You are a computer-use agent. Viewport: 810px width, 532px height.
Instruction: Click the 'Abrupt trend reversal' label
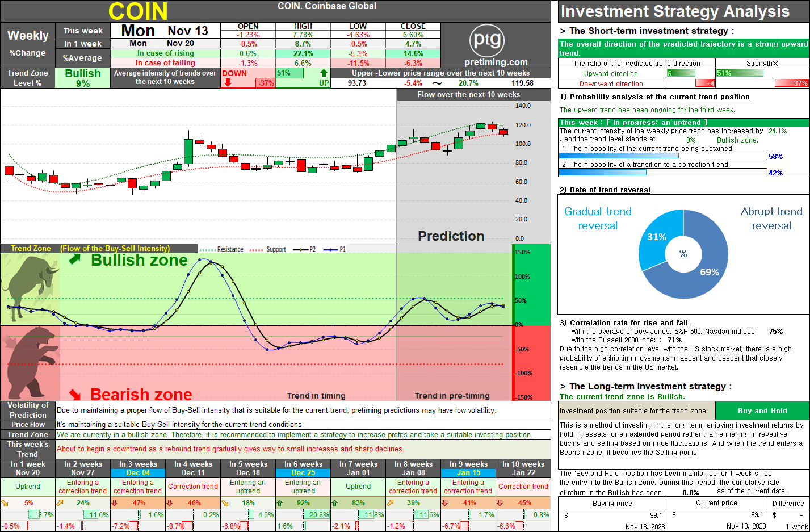point(771,219)
